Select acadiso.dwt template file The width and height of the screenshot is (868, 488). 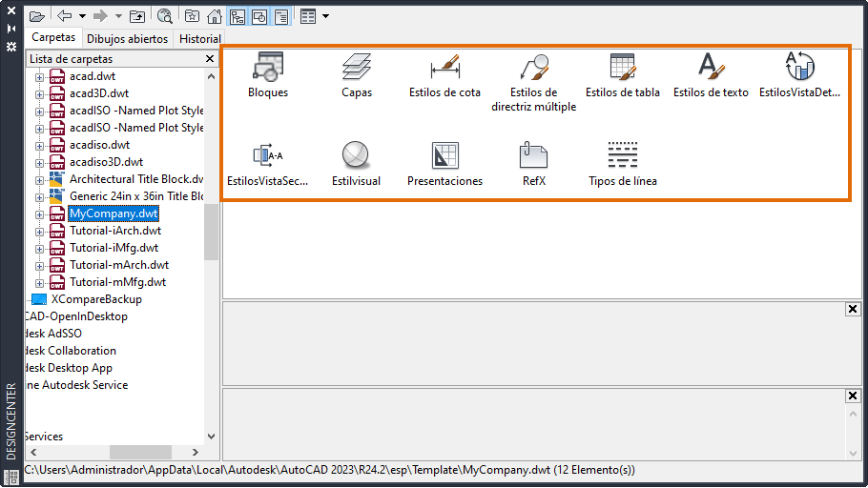[x=99, y=145]
